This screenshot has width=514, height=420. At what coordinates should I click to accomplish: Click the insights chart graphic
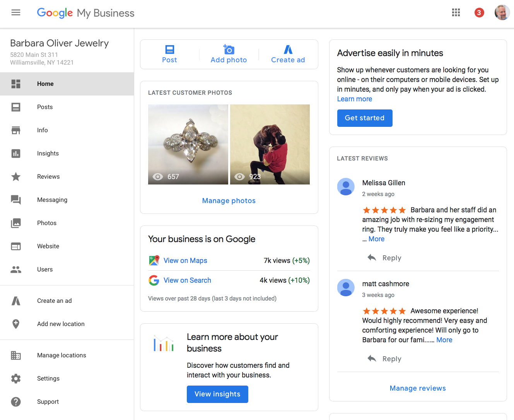164,343
